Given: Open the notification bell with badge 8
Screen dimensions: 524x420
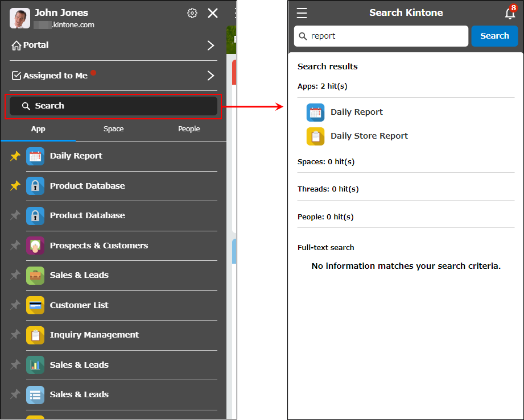Looking at the screenshot, I should [x=510, y=13].
